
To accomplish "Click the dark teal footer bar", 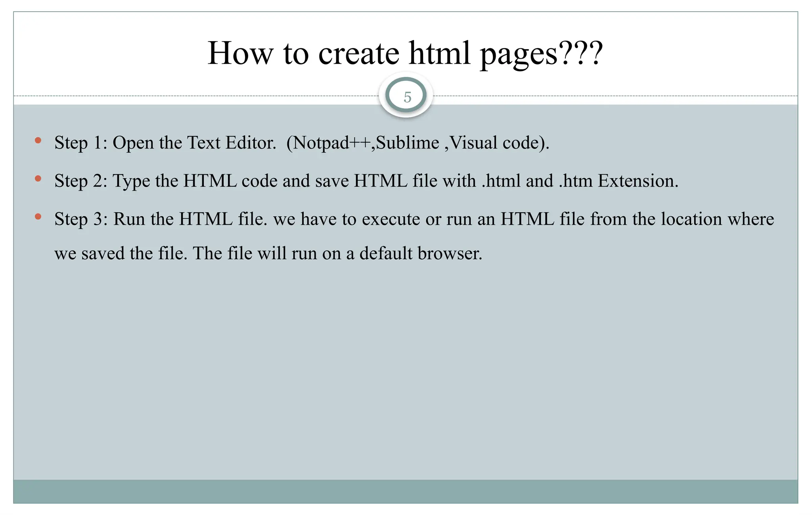I will click(405, 491).
